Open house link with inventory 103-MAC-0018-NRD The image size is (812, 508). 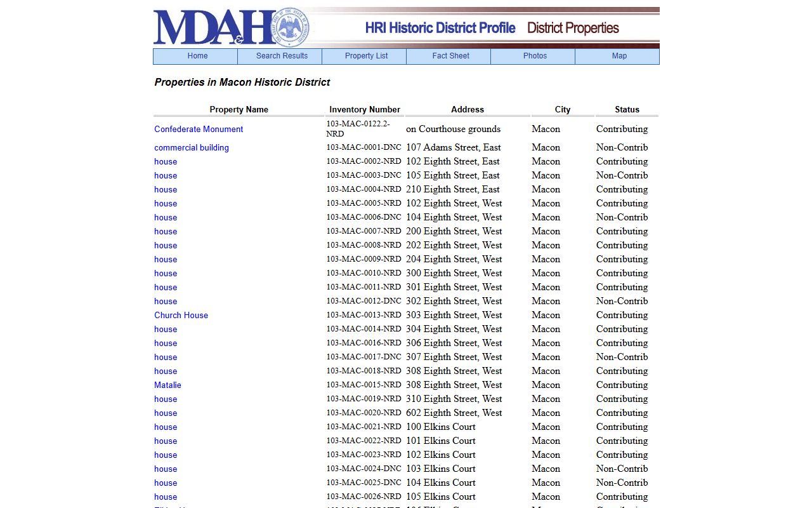click(x=166, y=371)
